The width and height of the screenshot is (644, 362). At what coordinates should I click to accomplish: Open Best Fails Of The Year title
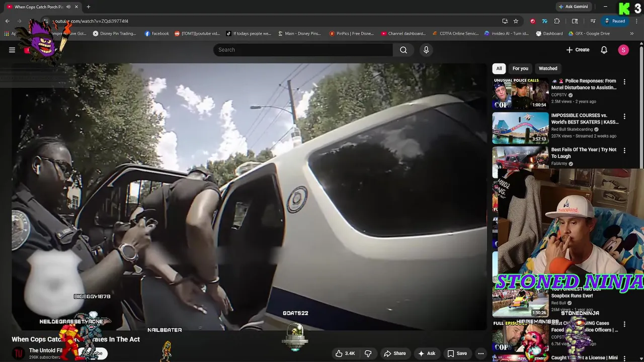tap(584, 153)
